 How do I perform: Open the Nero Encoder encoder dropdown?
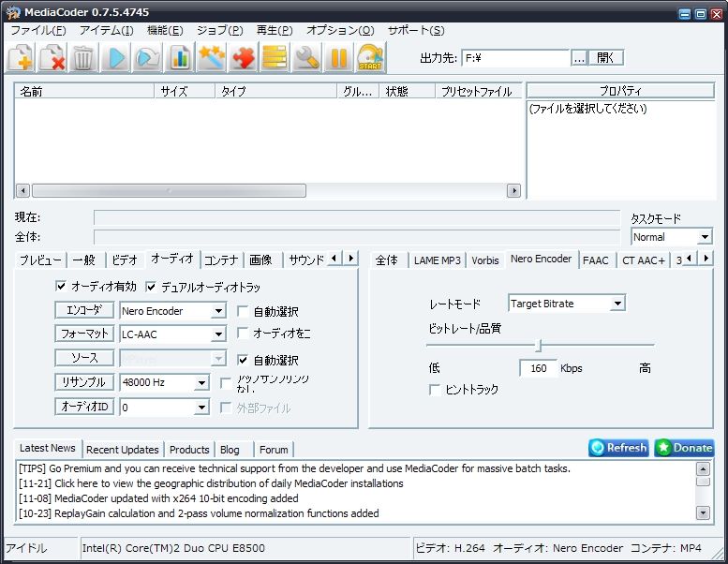tap(218, 310)
